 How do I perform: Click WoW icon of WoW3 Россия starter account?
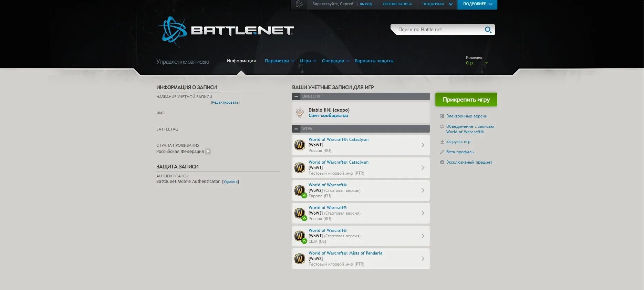tap(300, 213)
